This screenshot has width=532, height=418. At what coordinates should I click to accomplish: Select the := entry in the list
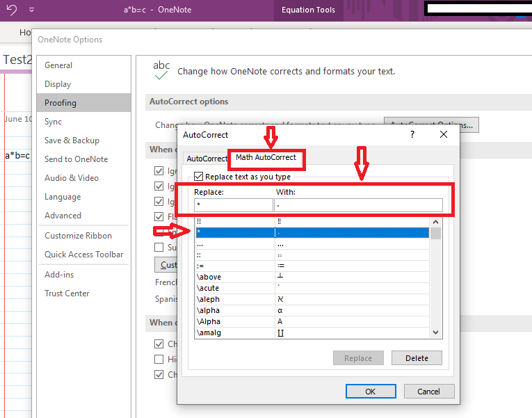click(312, 266)
